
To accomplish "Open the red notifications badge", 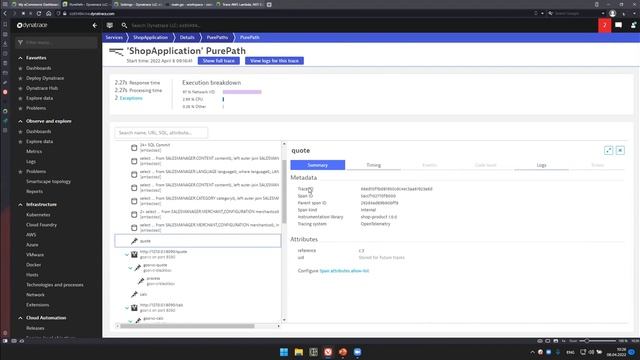I will click(x=604, y=25).
